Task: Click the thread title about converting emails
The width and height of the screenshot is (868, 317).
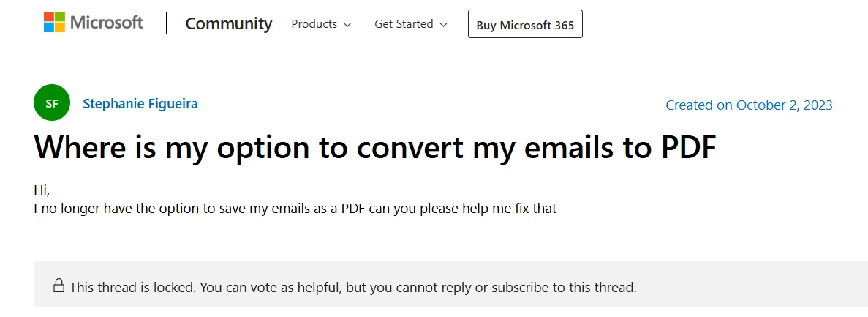Action: (x=374, y=148)
